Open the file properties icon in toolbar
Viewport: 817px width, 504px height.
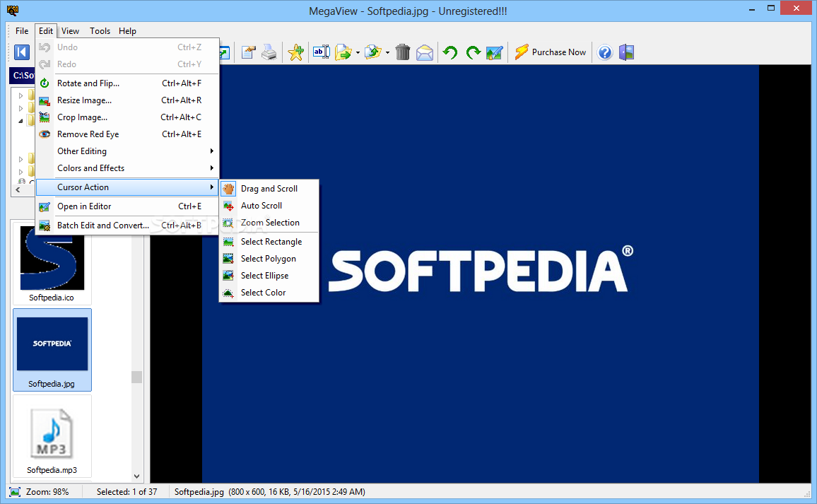[248, 52]
